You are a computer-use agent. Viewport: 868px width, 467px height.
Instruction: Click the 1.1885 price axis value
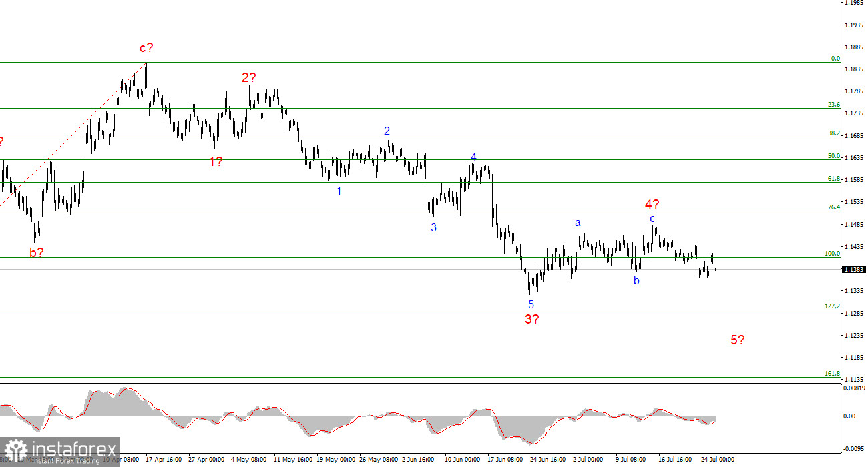[x=854, y=47]
